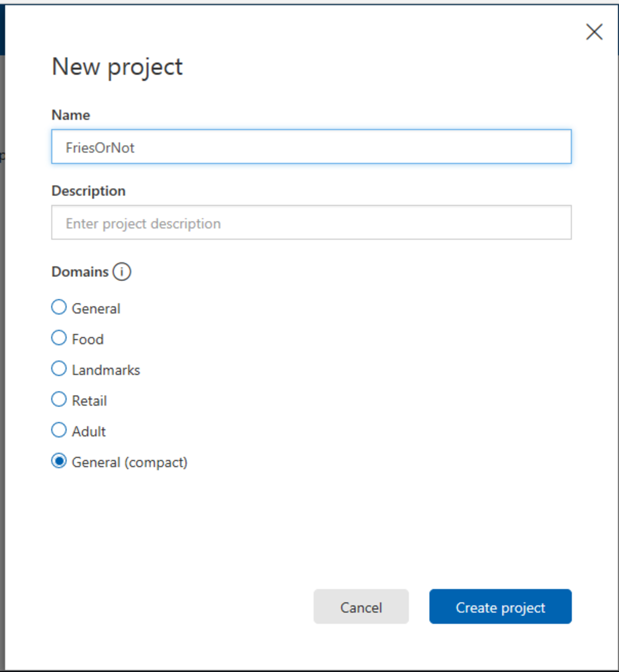Select the General domain radio circle
This screenshot has height=672, width=619.
pos(59,307)
